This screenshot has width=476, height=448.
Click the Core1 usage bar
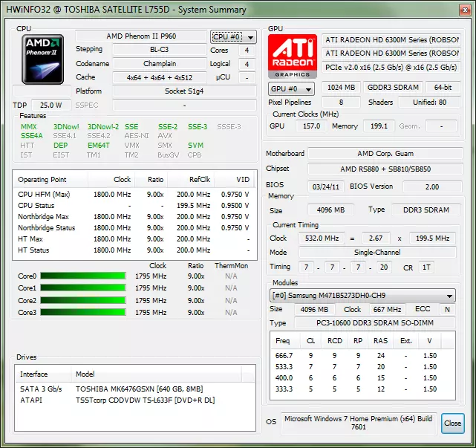[x=83, y=288]
